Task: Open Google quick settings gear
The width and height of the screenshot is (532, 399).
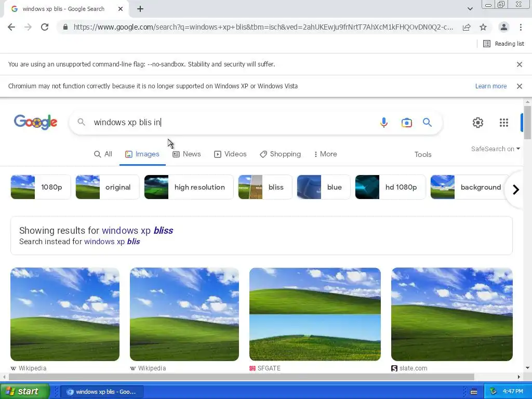Action: 478,123
